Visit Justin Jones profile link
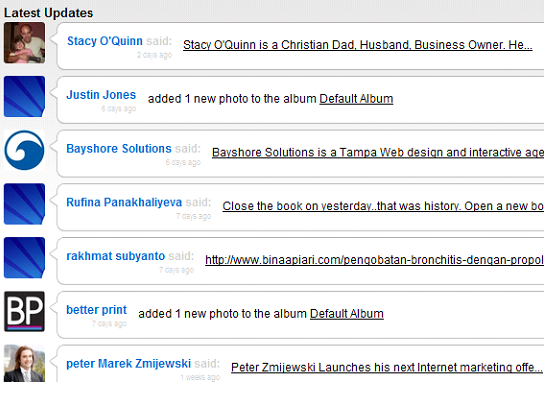544x408 pixels. click(x=101, y=95)
